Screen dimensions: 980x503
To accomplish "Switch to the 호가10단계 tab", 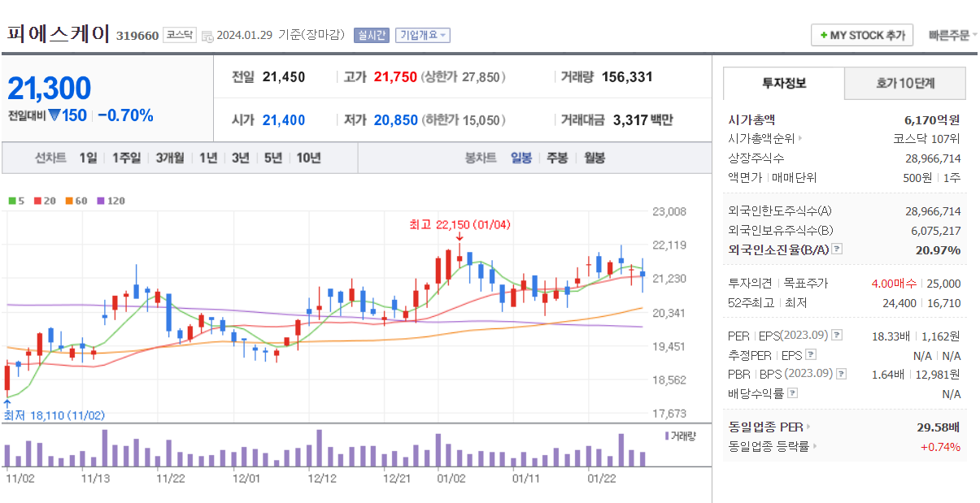I will pyautogui.click(x=905, y=83).
